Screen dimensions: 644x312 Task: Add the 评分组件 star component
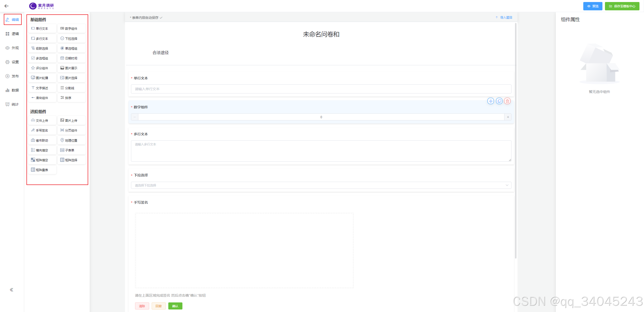click(x=42, y=68)
